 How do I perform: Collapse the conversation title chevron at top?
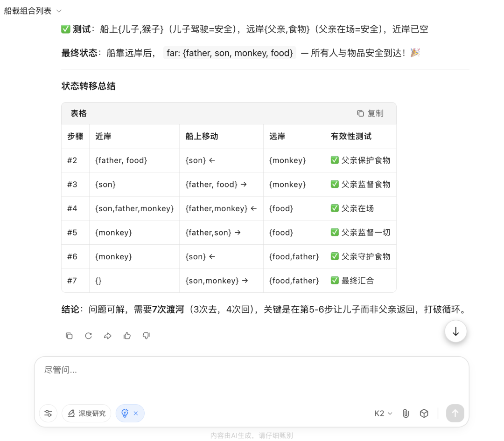58,10
